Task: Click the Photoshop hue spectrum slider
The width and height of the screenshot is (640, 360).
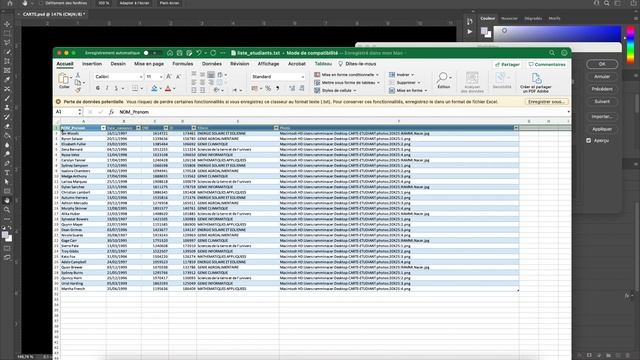Action: click(631, 45)
